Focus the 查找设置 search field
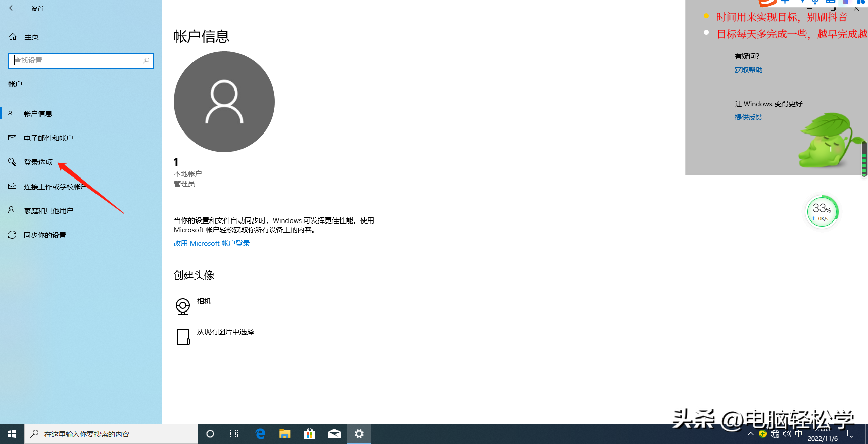 (81, 60)
